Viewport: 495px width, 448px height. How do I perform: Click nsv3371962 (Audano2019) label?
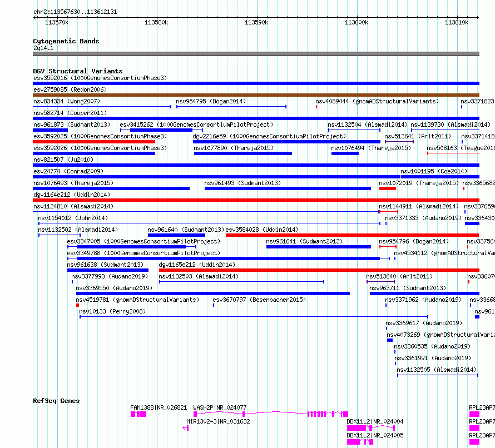tap(423, 300)
